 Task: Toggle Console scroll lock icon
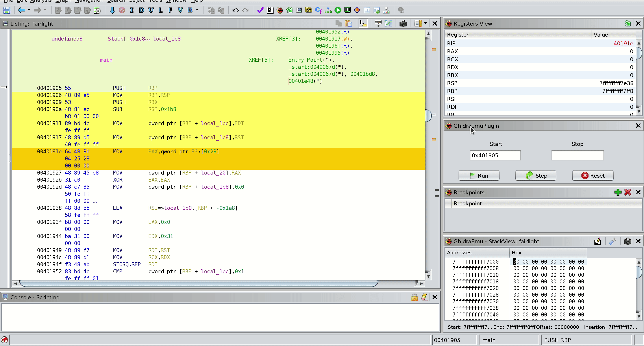pos(414,297)
